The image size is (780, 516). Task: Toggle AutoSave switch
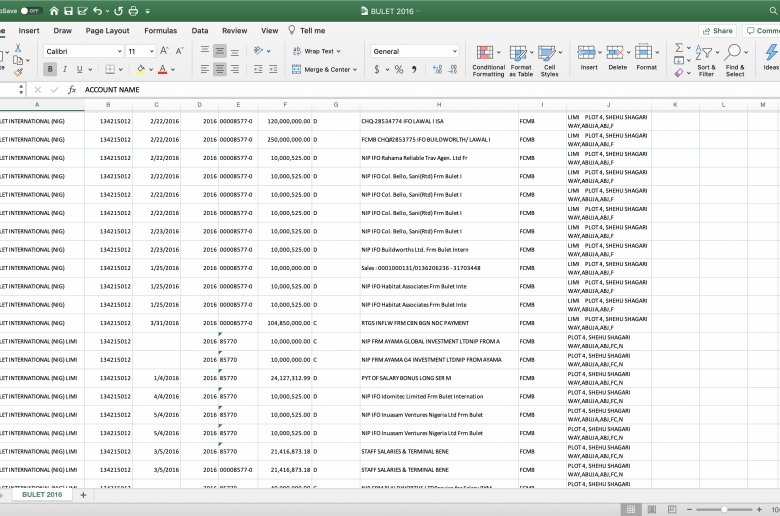(31, 11)
